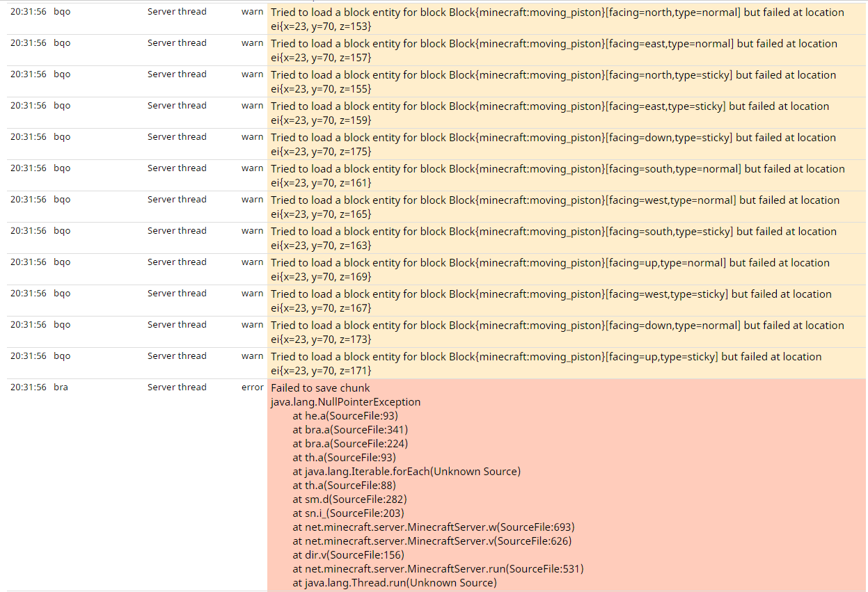This screenshot has width=868, height=592.
Task: Click the 20:31:56 timestamp of the z=159 row
Action: [29, 106]
